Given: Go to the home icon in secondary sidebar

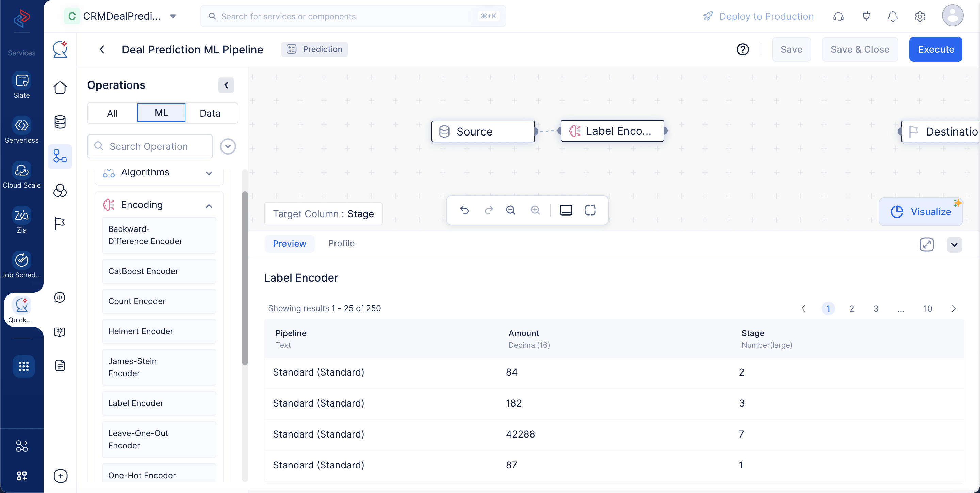Looking at the screenshot, I should point(60,88).
